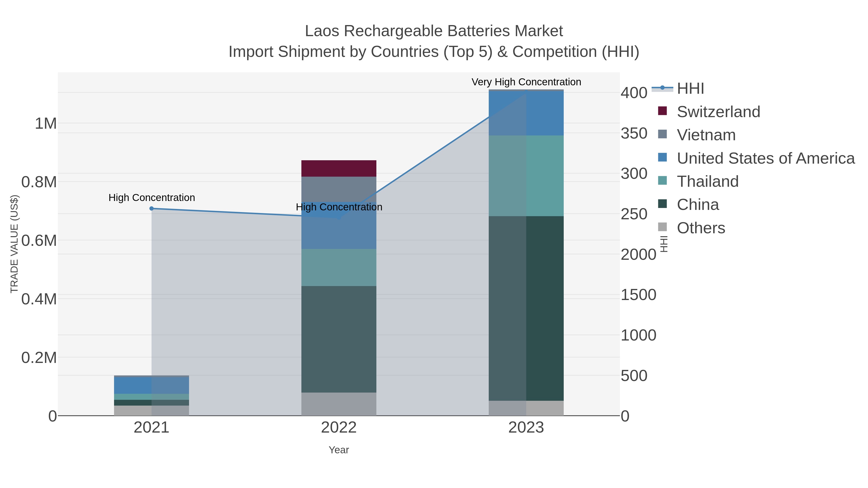This screenshot has width=868, height=488.
Task: Click the 0.8M left axis tick label
Action: (39, 182)
